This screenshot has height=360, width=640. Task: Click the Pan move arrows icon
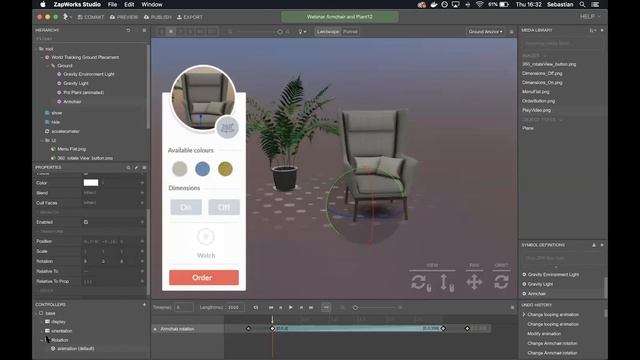click(x=474, y=282)
